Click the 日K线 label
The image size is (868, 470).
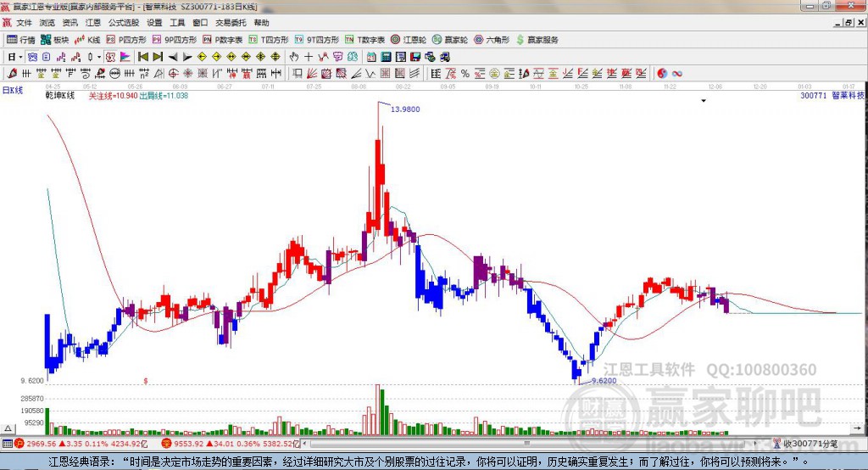tap(13, 90)
